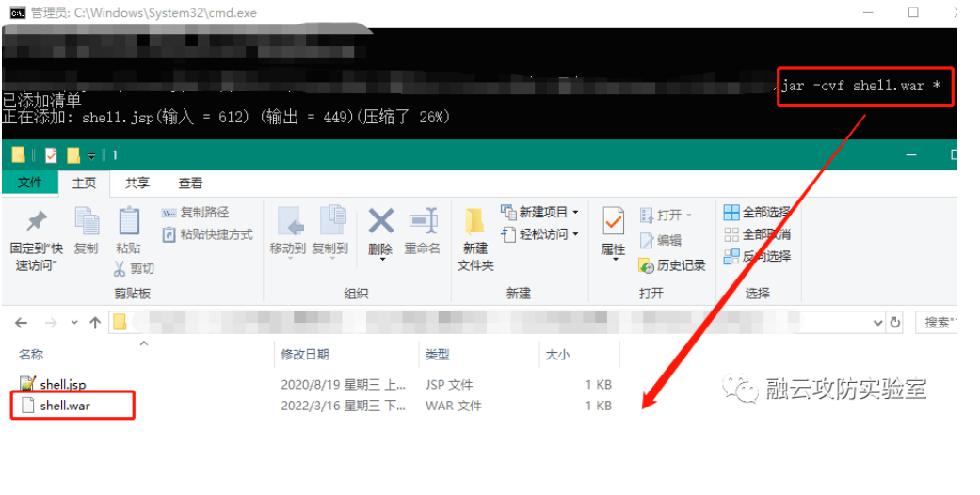Go forward with the right arrow button
980x495 pixels.
(x=51, y=323)
